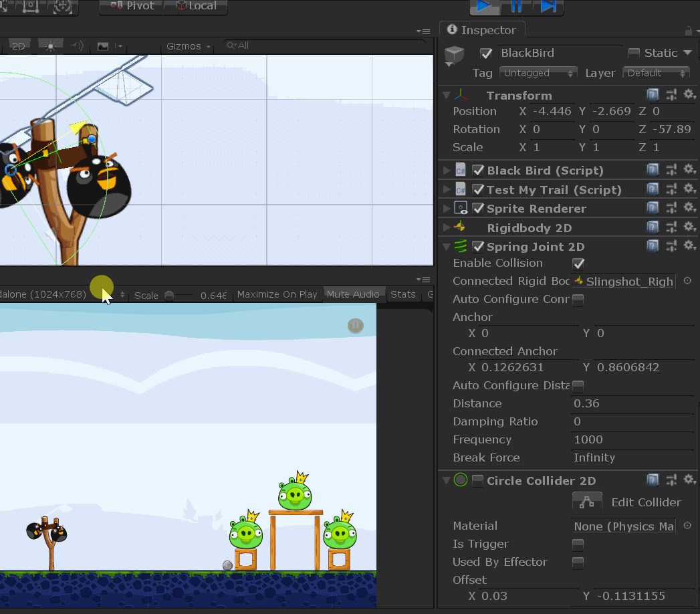The image size is (700, 614).
Task: Open scene effects image dropdown
Action: coord(110,46)
